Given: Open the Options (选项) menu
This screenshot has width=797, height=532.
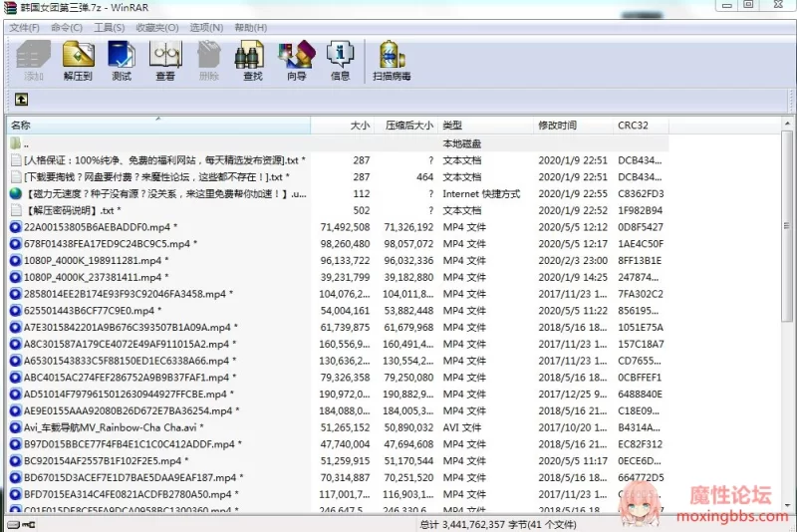Looking at the screenshot, I should coord(206,28).
